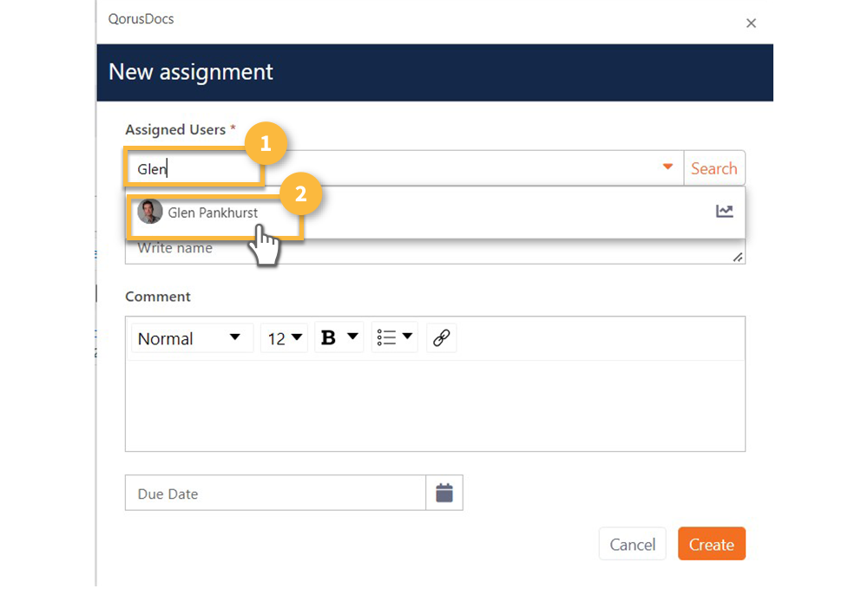
Task: Expand the arrow next to Bold
Action: pos(352,337)
